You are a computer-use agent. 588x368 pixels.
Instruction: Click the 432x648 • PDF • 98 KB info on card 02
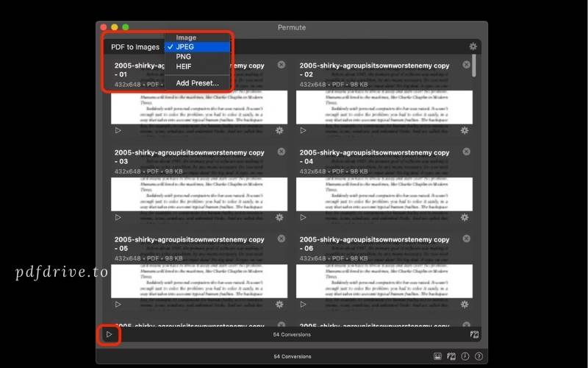coord(334,85)
